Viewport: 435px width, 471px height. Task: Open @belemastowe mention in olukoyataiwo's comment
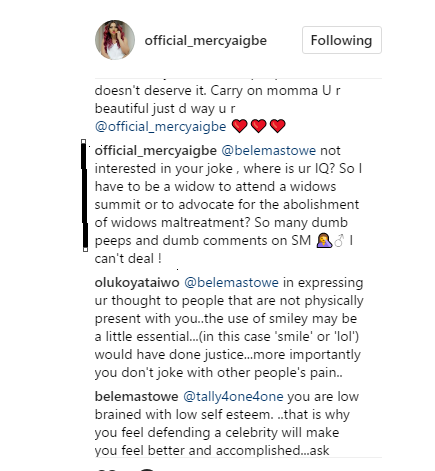click(x=231, y=283)
